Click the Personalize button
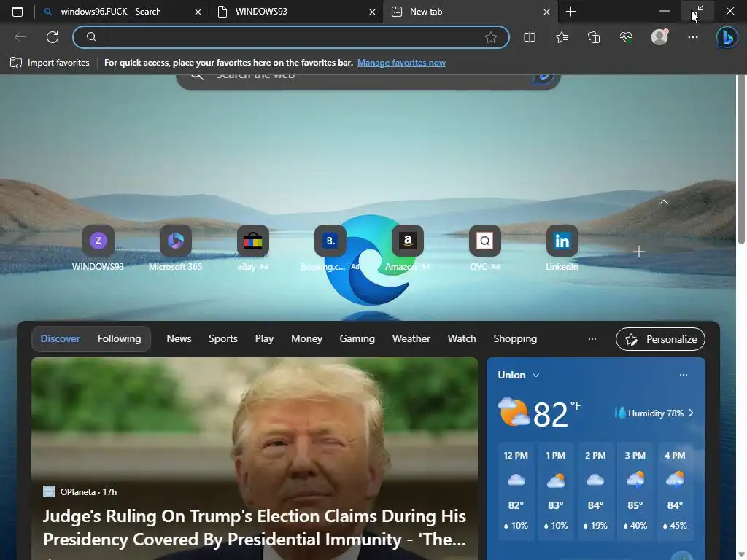Screen dimensions: 747x560 [660, 339]
